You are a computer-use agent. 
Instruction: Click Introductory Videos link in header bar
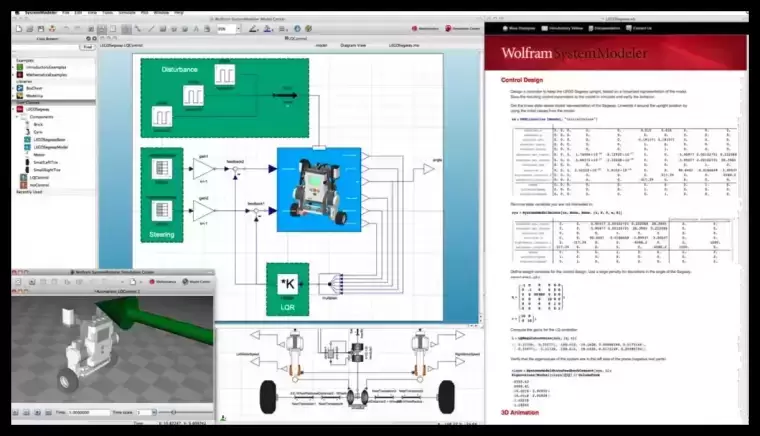point(562,28)
